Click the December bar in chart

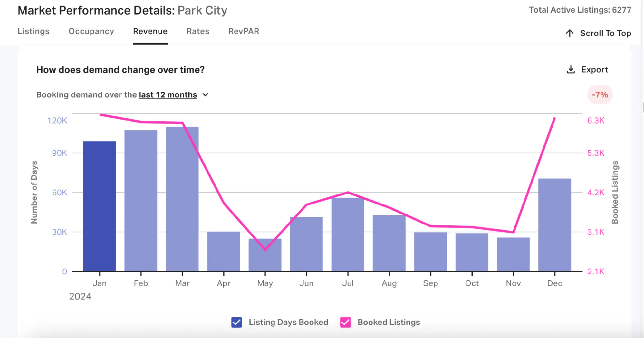(x=555, y=225)
